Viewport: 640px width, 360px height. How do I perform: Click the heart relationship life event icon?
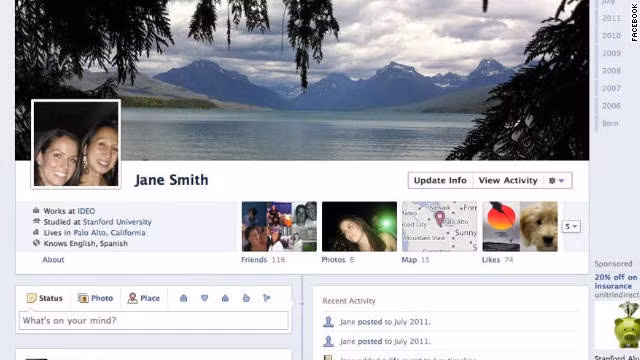click(204, 298)
